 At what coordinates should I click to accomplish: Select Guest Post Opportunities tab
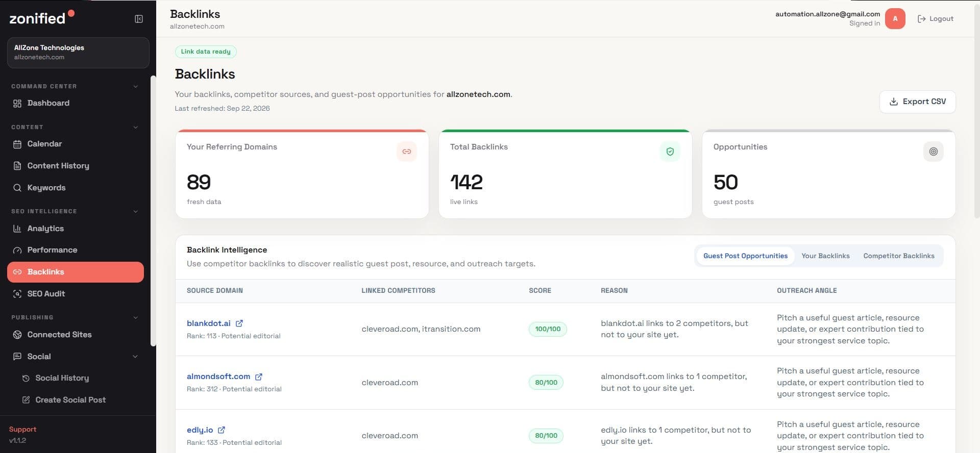coord(745,256)
